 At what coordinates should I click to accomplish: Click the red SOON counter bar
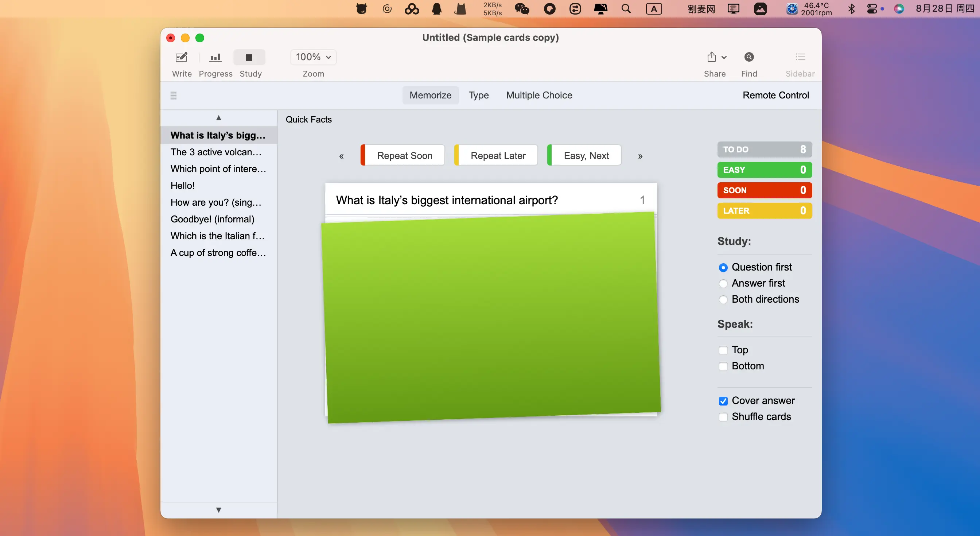click(765, 190)
